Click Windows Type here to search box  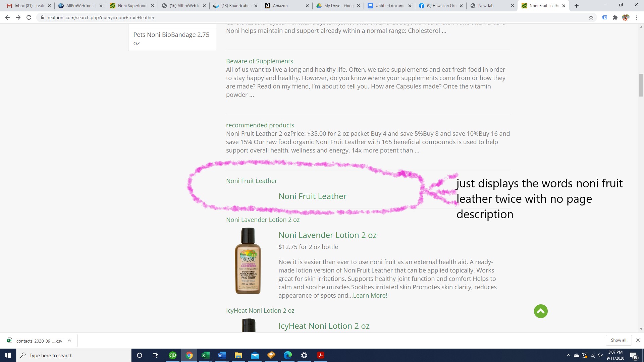coord(74,355)
